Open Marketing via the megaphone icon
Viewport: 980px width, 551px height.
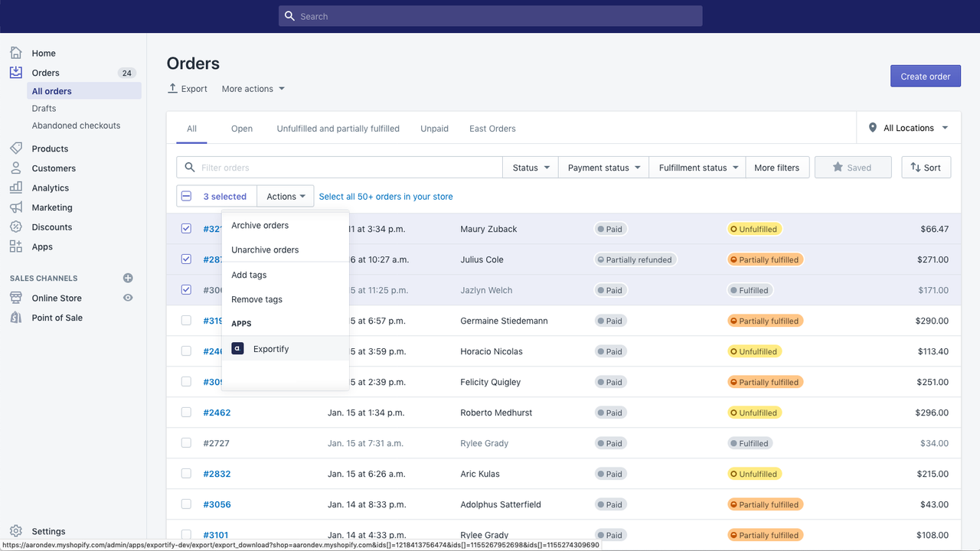click(x=16, y=207)
